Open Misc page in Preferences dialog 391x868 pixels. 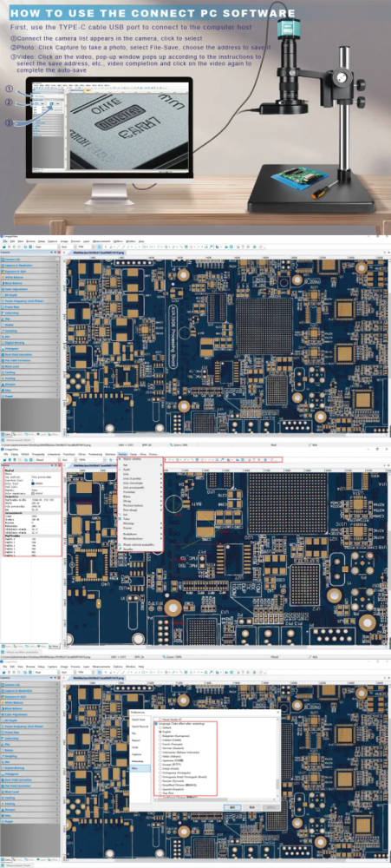pyautogui.click(x=140, y=768)
